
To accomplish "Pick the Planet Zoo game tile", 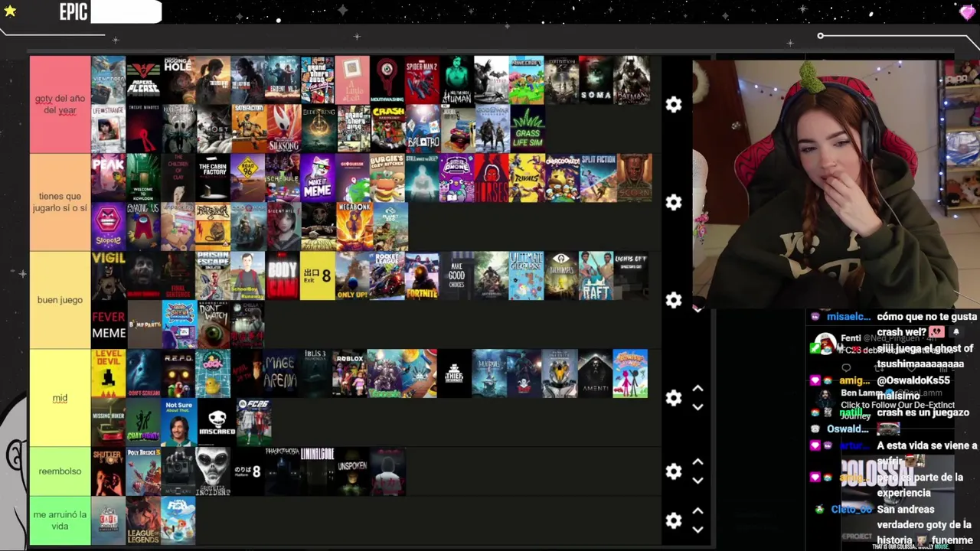I will 390,227.
